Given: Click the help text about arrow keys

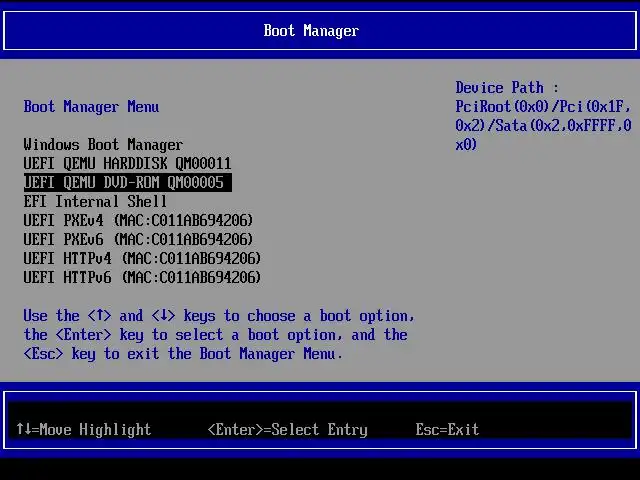Looking at the screenshot, I should [x=219, y=335].
